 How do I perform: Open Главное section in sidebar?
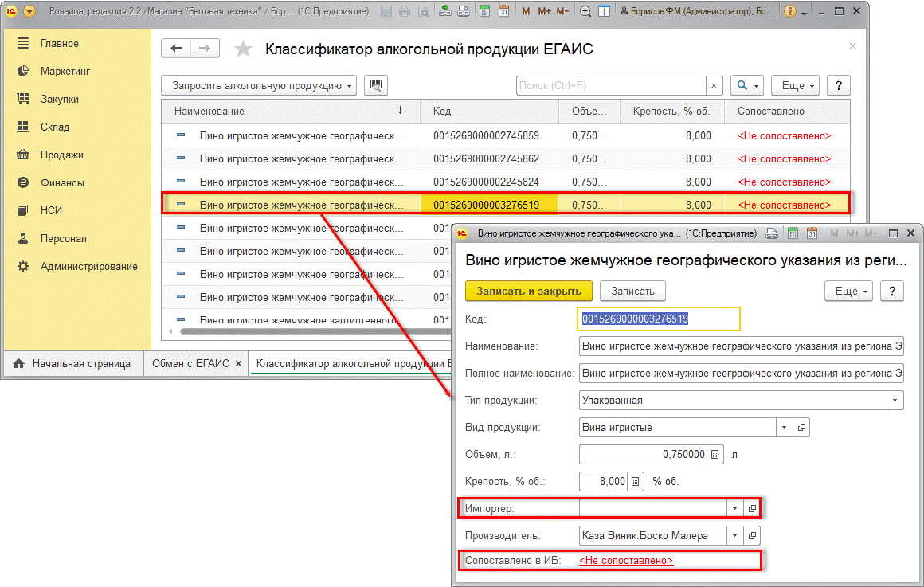point(59,43)
